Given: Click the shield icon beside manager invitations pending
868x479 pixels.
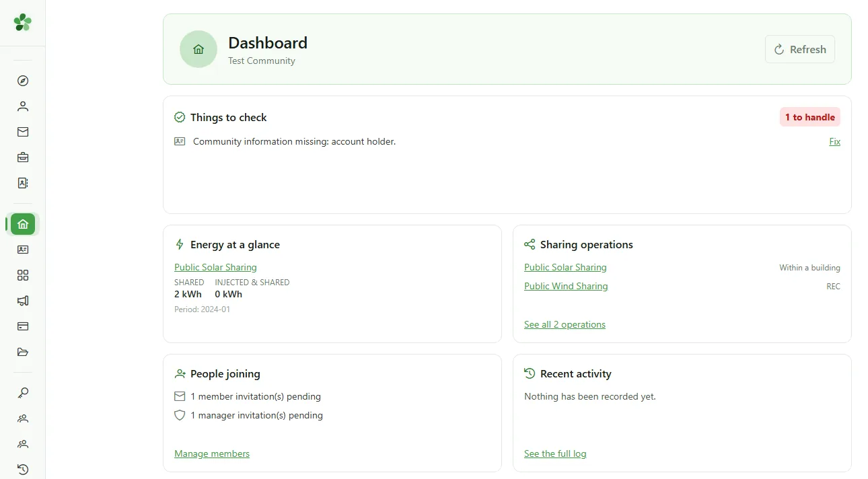Looking at the screenshot, I should click(x=180, y=415).
